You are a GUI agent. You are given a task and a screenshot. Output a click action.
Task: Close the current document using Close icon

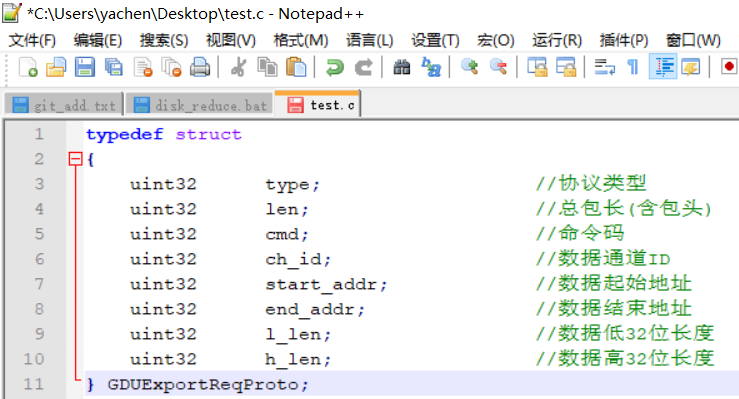[x=143, y=67]
